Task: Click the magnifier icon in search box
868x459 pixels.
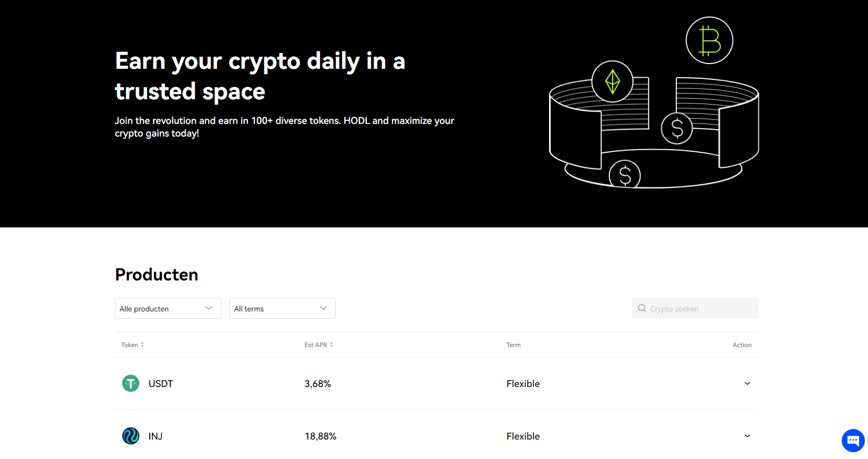Action: pos(642,308)
